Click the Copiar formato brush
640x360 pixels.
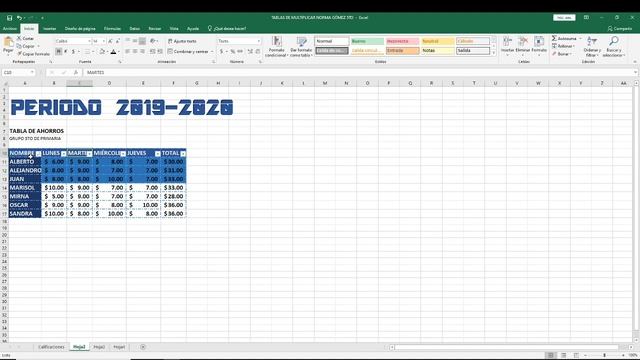[x=19, y=54]
